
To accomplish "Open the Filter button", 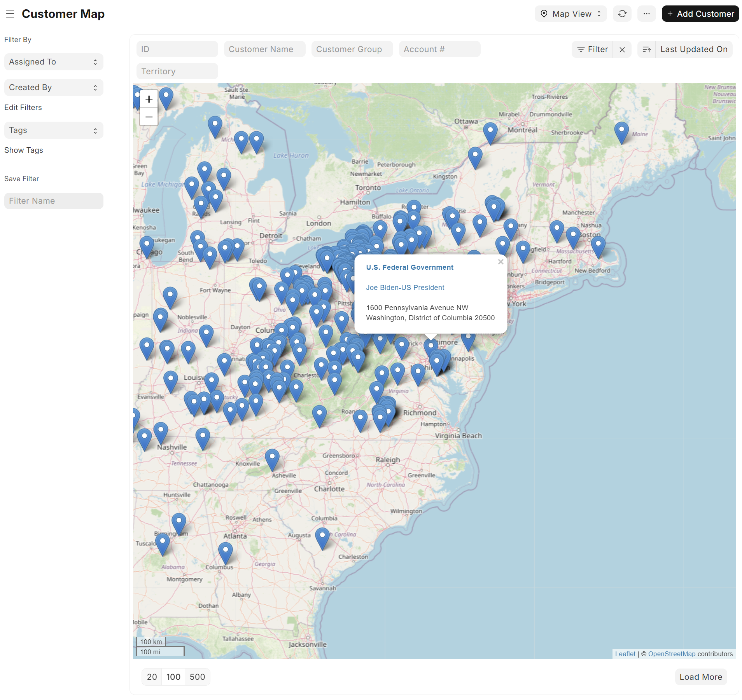I will 592,49.
